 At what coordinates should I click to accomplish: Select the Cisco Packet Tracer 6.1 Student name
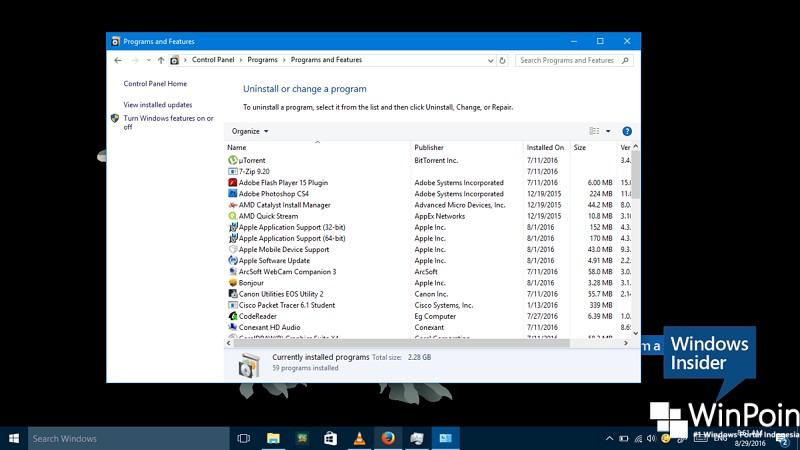pyautogui.click(x=287, y=305)
